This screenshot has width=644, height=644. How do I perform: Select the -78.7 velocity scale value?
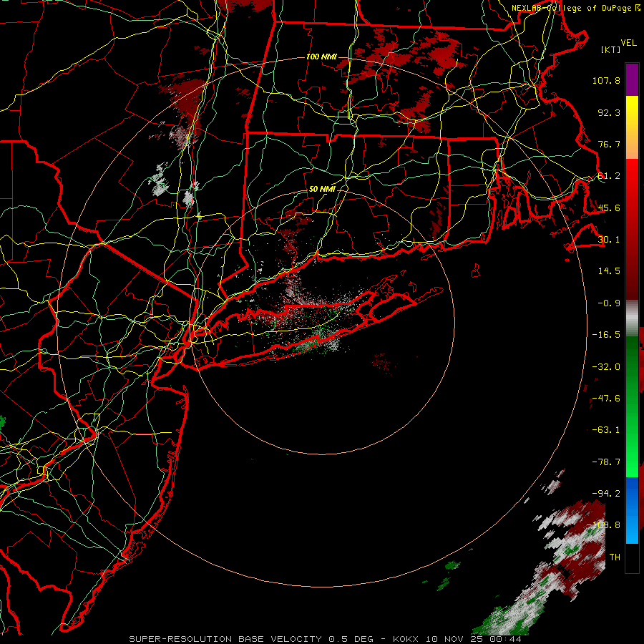[x=606, y=462]
